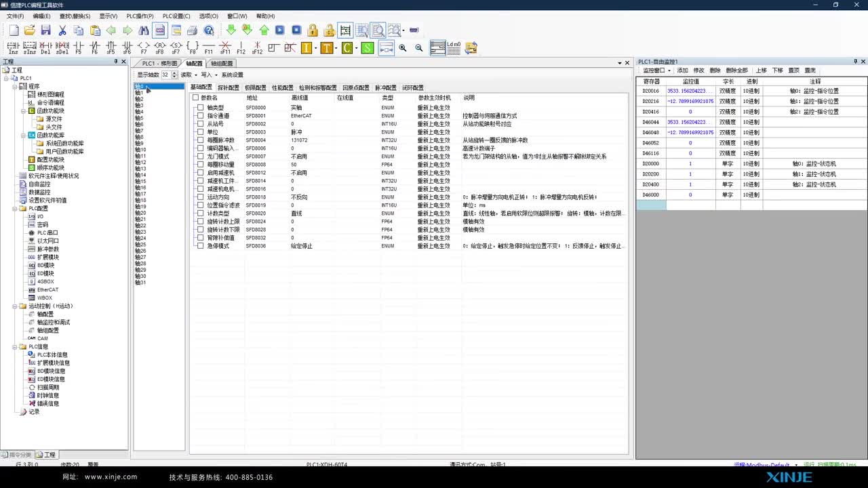This screenshot has width=868, height=488.
Task: Collapse the 运动控制 tree node
Action: click(14, 306)
